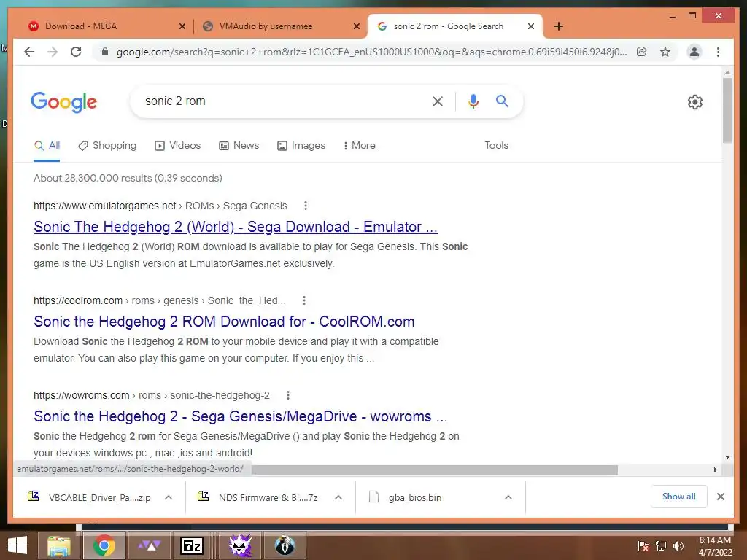Select the News results tab
This screenshot has width=747, height=560.
pos(239,145)
